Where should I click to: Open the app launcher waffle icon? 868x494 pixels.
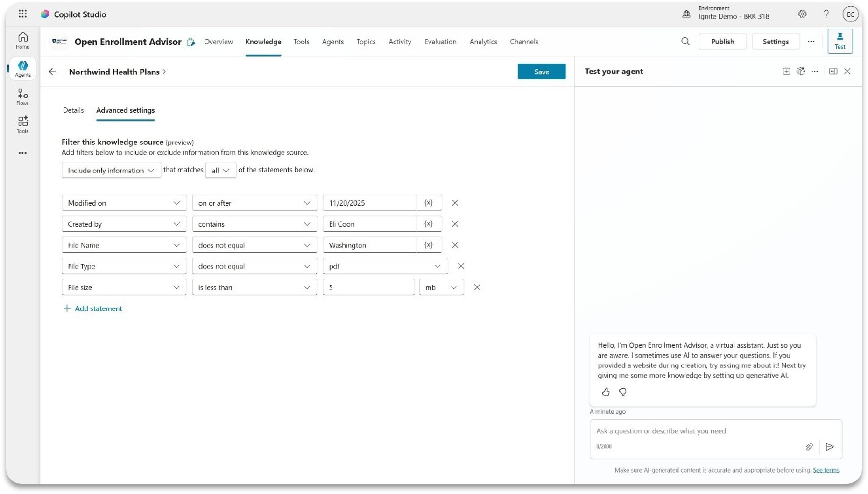tap(22, 14)
